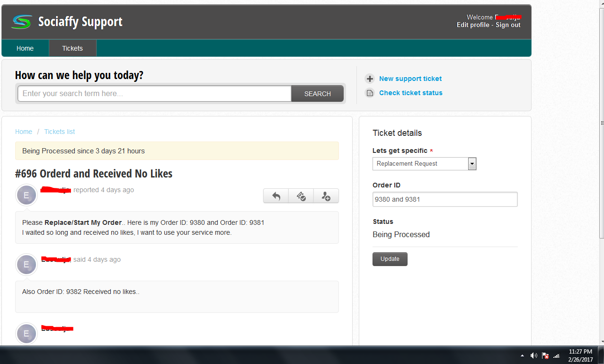Viewport: 604px width, 364px height.
Task: Click the 'Edit profile' link
Action: 473,25
